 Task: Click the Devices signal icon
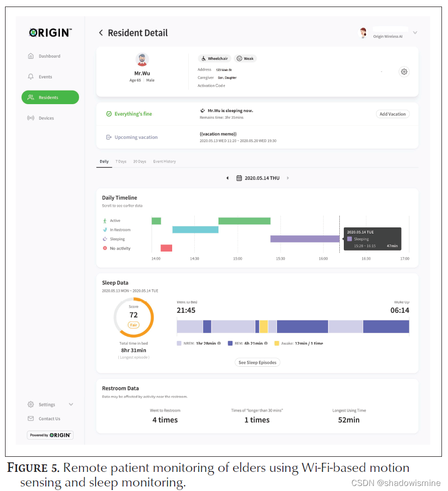pyautogui.click(x=31, y=118)
